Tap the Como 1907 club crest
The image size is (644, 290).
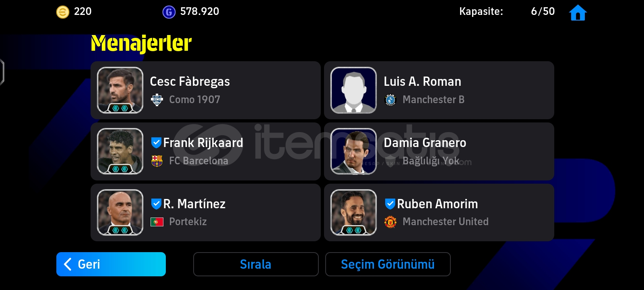[157, 99]
